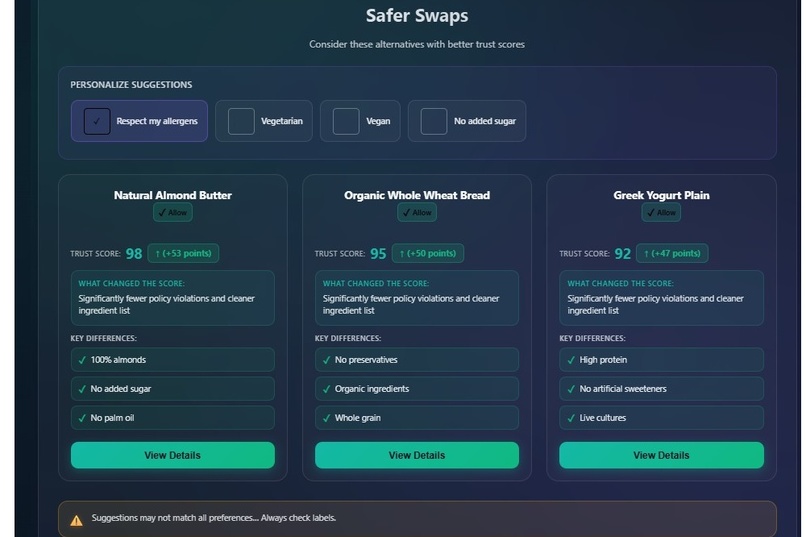
Task: Enable the Vegetarian checkbox
Action: coord(241,121)
